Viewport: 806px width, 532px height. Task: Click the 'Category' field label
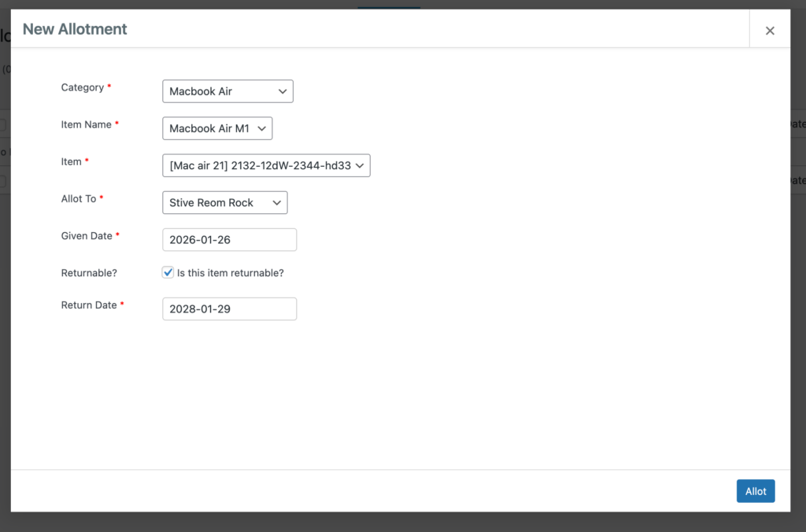point(83,87)
